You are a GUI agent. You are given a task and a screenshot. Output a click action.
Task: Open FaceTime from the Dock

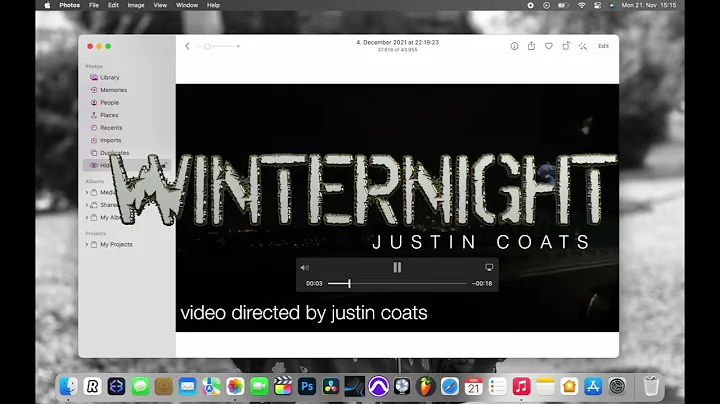click(x=259, y=386)
